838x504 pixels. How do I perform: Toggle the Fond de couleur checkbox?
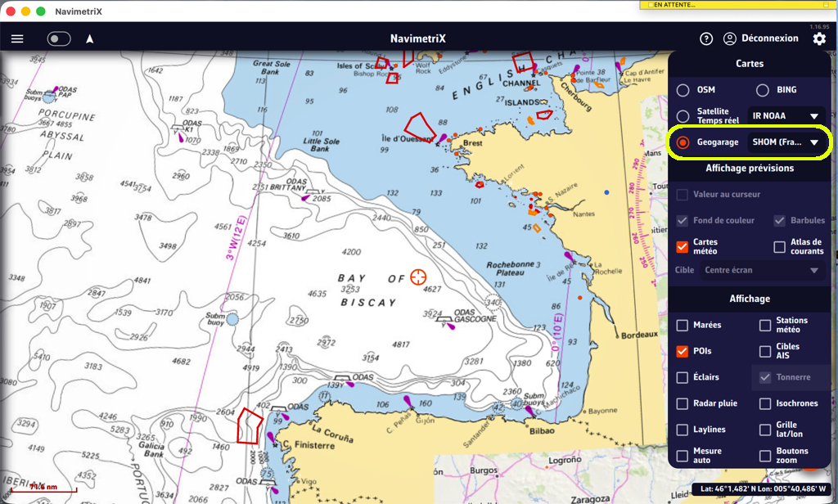coord(682,220)
